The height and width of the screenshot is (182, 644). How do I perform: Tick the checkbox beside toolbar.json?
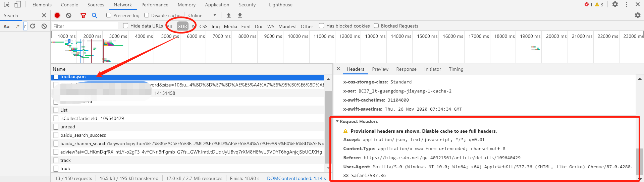(56, 77)
